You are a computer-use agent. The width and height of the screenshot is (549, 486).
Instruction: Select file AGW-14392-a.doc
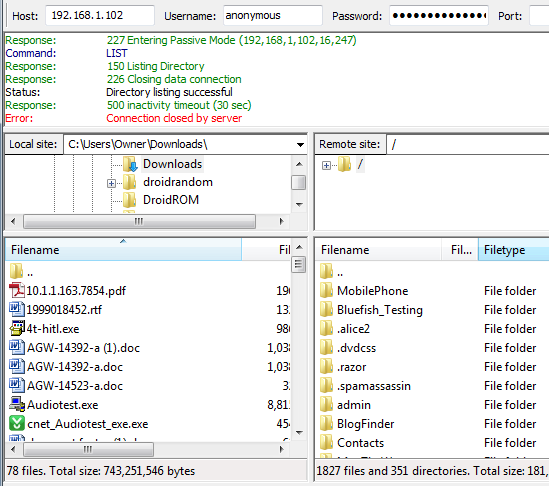coord(75,367)
